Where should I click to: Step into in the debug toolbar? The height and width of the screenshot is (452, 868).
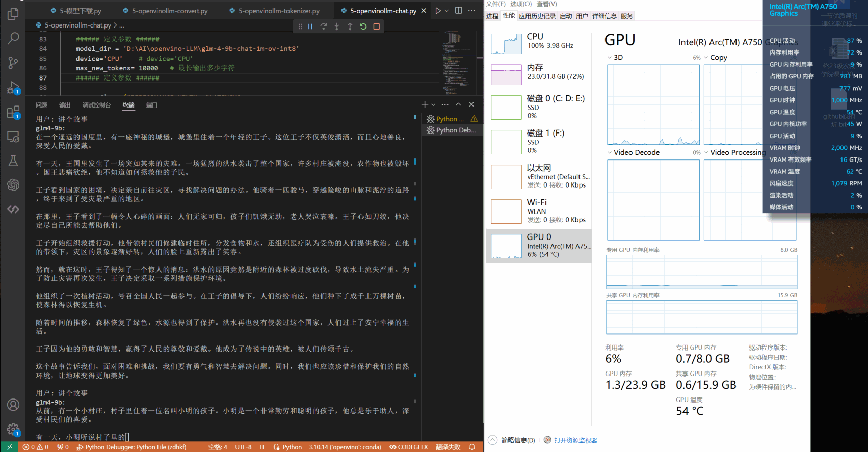tap(337, 26)
